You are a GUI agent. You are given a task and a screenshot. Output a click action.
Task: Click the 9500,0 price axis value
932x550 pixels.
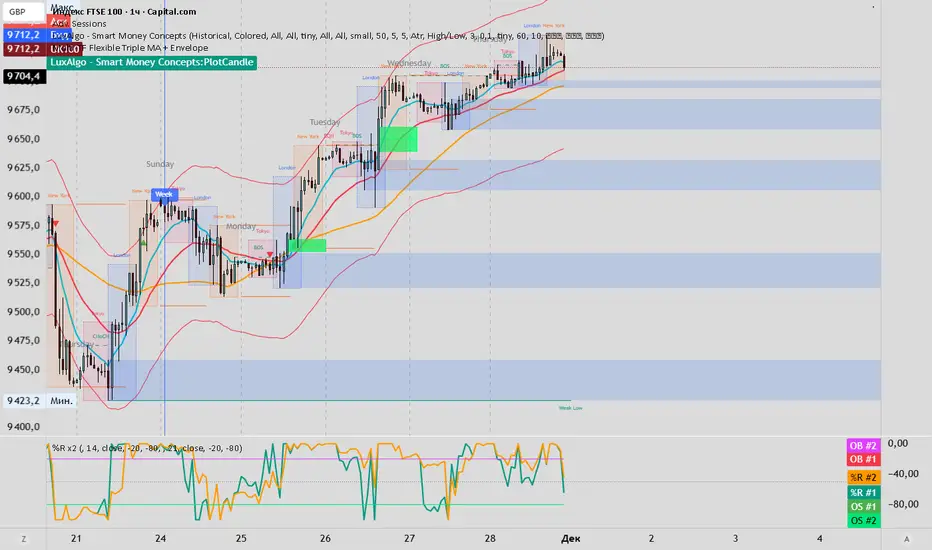(x=23, y=312)
